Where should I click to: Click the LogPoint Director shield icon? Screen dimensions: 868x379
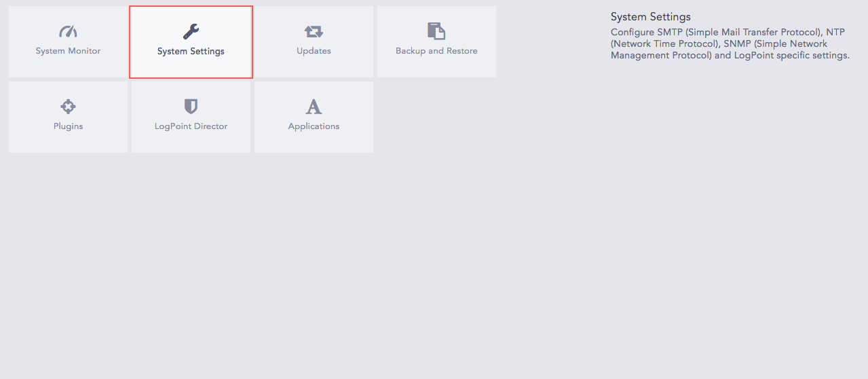(x=191, y=106)
